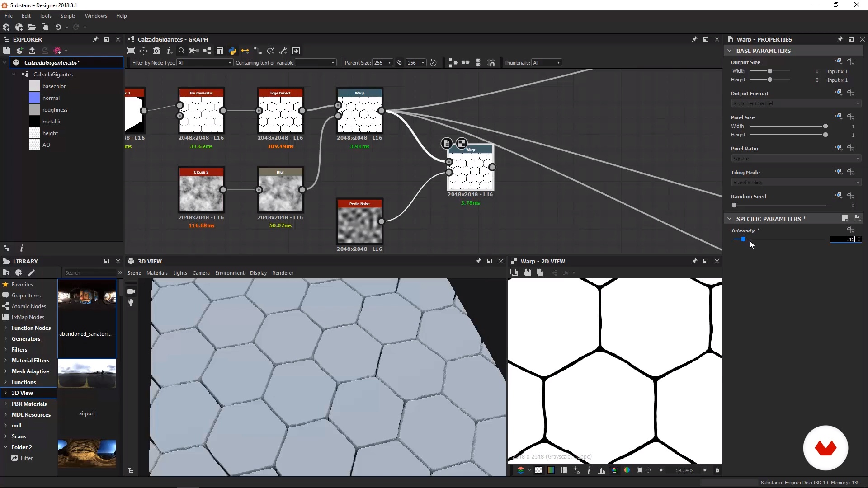Click the fit graph to view icon

point(131,51)
